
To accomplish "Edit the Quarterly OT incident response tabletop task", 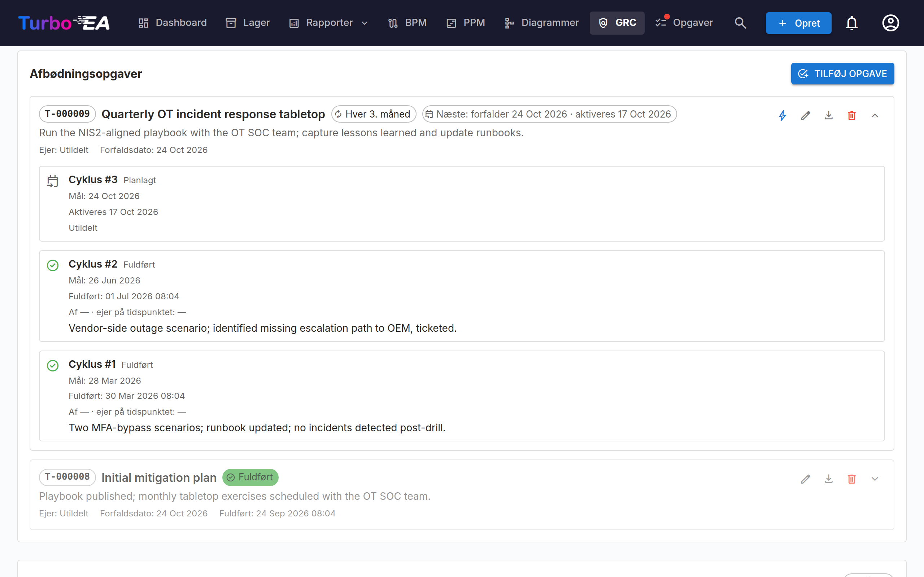I will point(806,115).
